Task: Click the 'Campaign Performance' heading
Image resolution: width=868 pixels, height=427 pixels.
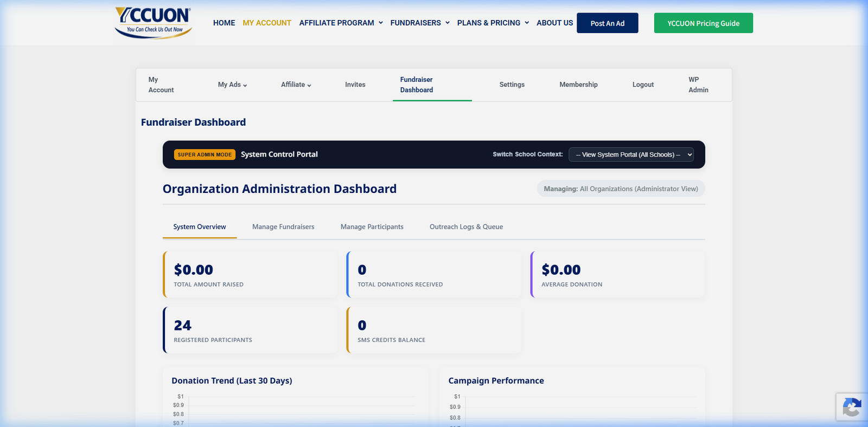Action: [496, 381]
